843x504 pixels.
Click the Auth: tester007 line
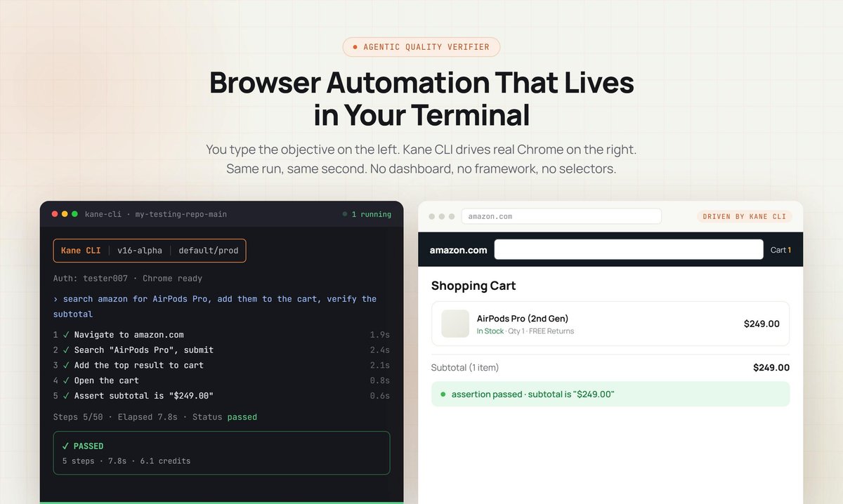pos(128,279)
